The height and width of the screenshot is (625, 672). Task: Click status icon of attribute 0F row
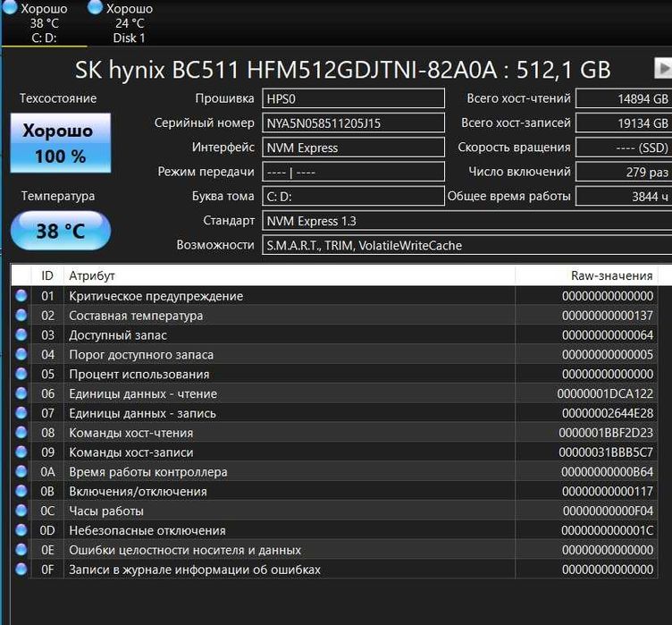click(x=21, y=570)
